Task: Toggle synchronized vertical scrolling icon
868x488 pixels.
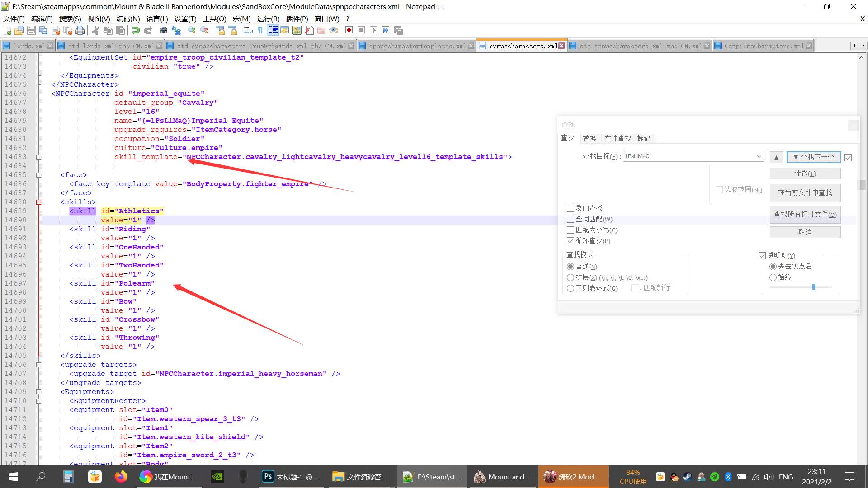Action: coord(220,30)
